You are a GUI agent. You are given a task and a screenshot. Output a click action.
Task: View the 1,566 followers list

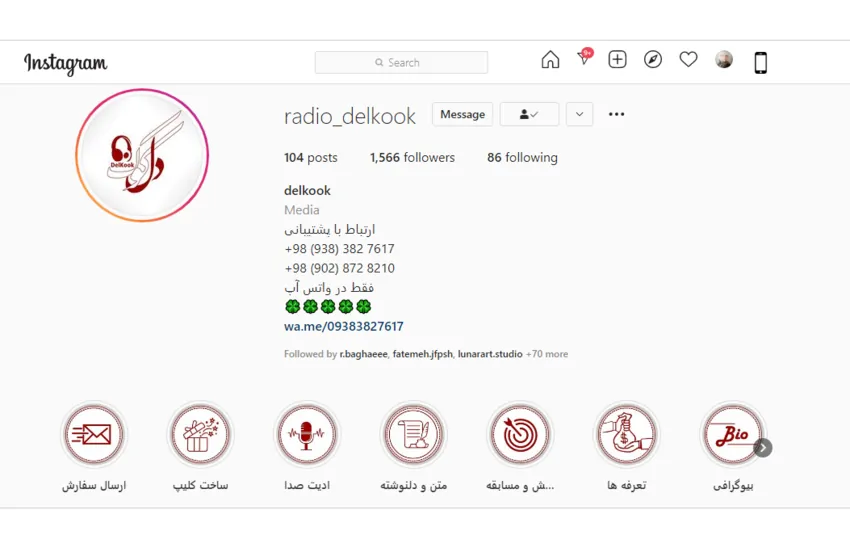click(412, 158)
